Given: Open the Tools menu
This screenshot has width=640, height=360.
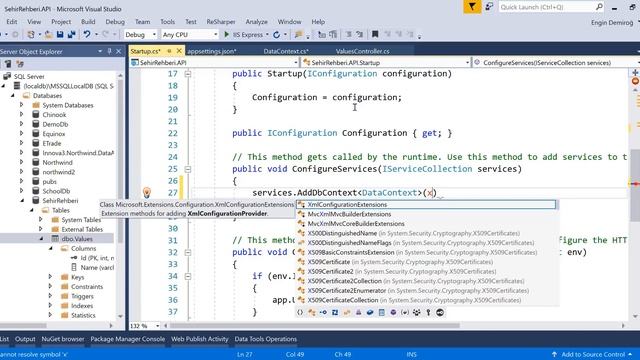Looking at the screenshot, I should pyautogui.click(x=167, y=22).
